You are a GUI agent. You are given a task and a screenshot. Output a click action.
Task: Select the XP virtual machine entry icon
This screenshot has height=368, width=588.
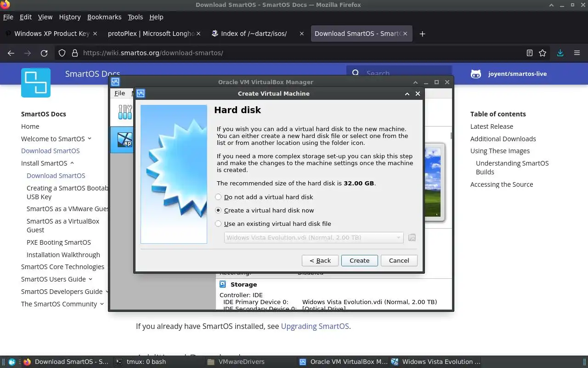125,140
